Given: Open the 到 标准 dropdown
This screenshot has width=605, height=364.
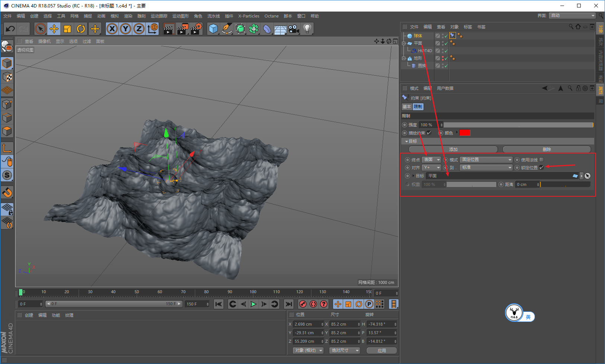Looking at the screenshot, I should coord(487,168).
